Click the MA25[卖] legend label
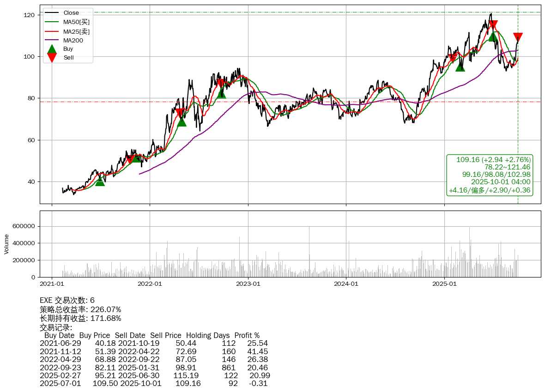Image resolution: width=545 pixels, height=392 pixels. (76, 31)
